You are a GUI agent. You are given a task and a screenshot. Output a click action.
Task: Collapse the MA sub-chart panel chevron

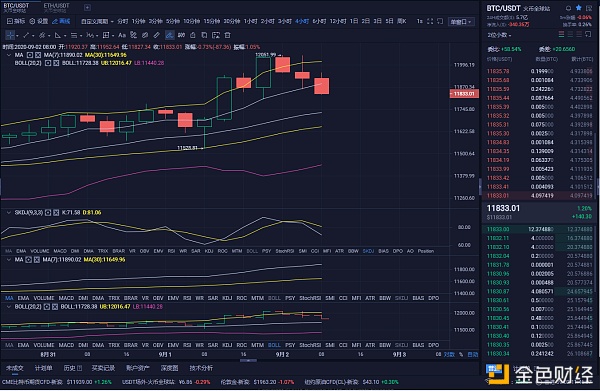(8, 259)
